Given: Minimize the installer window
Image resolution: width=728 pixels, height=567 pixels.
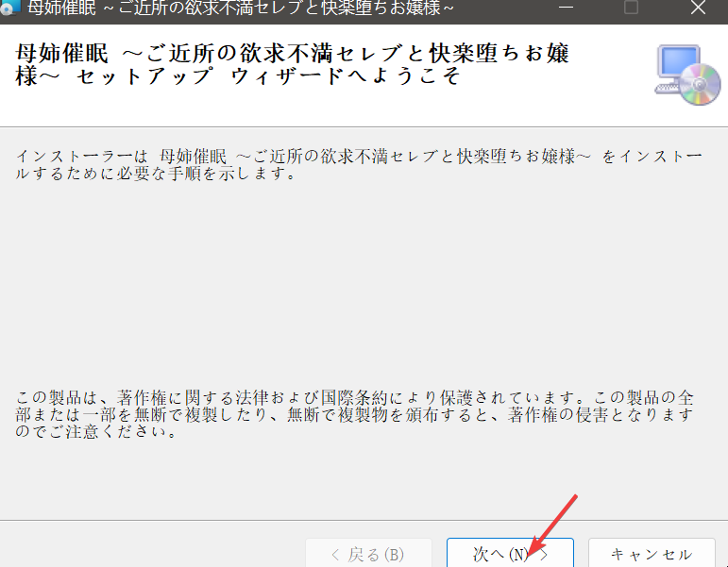Looking at the screenshot, I should (566, 8).
